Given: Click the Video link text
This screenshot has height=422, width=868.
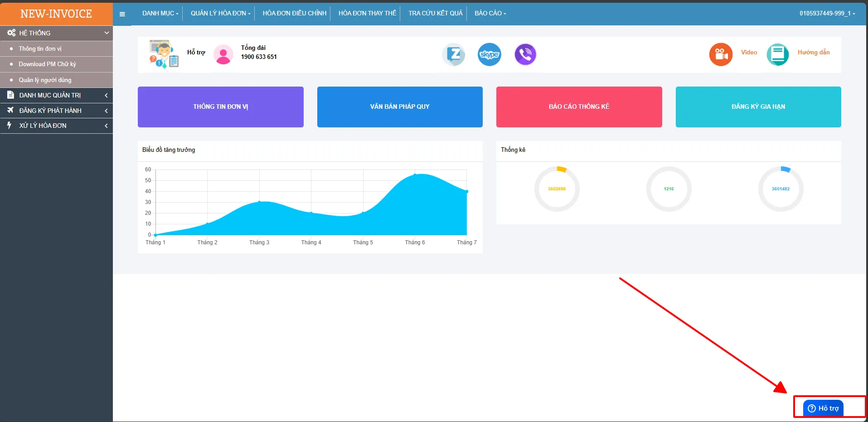Looking at the screenshot, I should pos(749,53).
